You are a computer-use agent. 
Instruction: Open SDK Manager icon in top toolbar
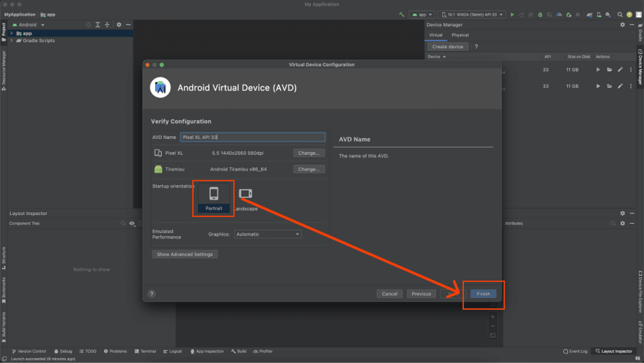click(608, 14)
